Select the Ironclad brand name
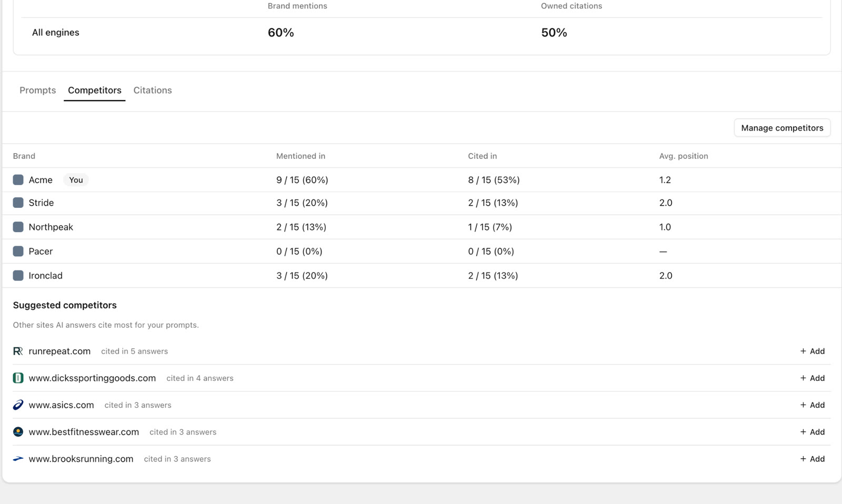 pyautogui.click(x=46, y=275)
